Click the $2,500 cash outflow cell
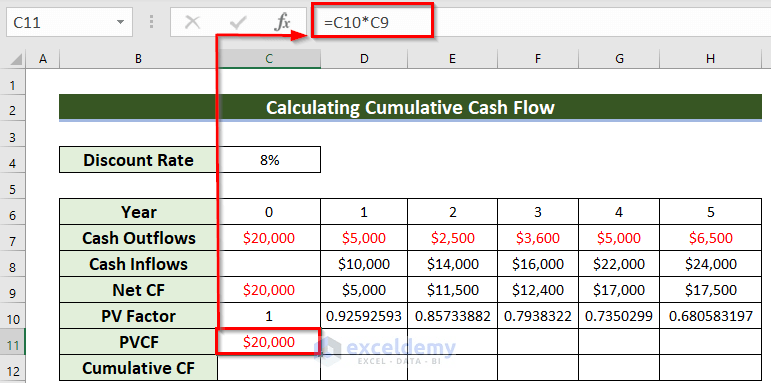This screenshot has height=383, width=771. coord(452,238)
